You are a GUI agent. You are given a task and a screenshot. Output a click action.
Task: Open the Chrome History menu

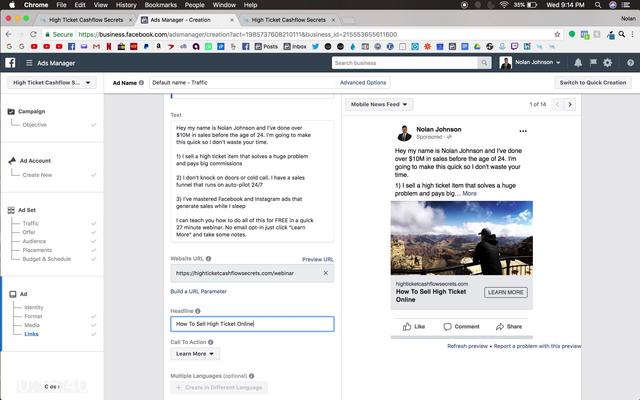pyautogui.click(x=126, y=5)
